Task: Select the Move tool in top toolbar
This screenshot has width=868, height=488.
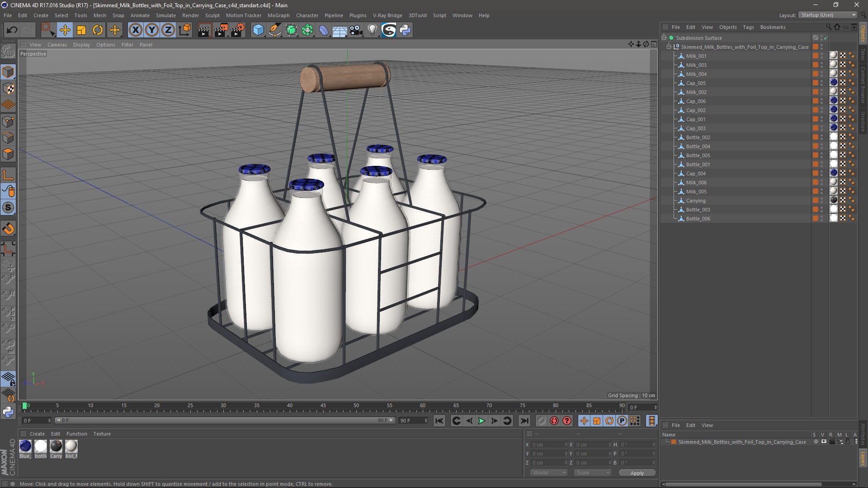Action: 65,30
